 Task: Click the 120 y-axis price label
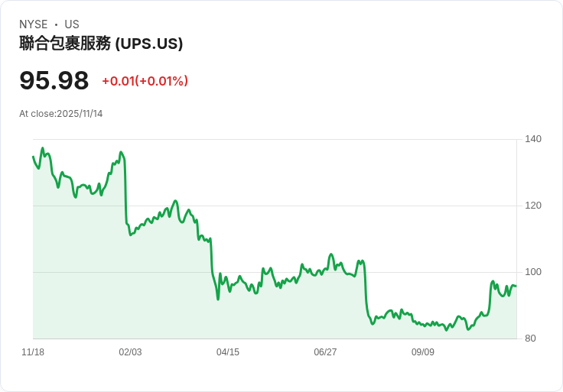click(x=533, y=206)
